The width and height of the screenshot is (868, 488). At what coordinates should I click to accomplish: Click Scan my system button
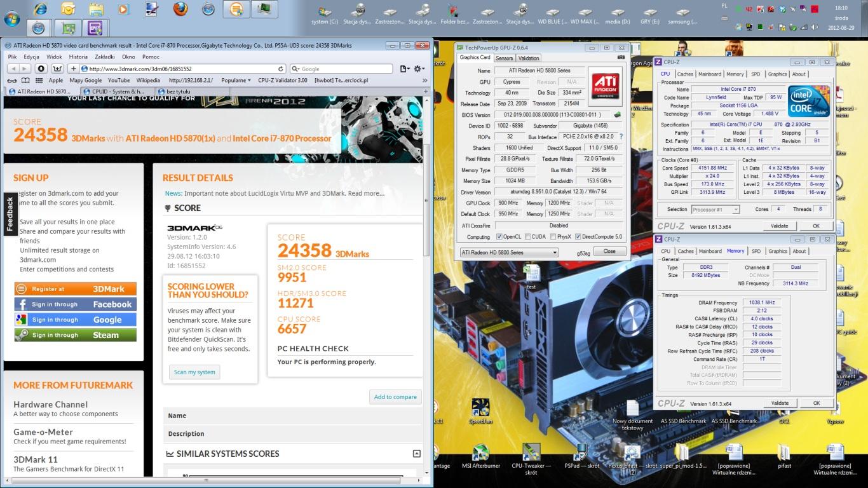(x=194, y=372)
